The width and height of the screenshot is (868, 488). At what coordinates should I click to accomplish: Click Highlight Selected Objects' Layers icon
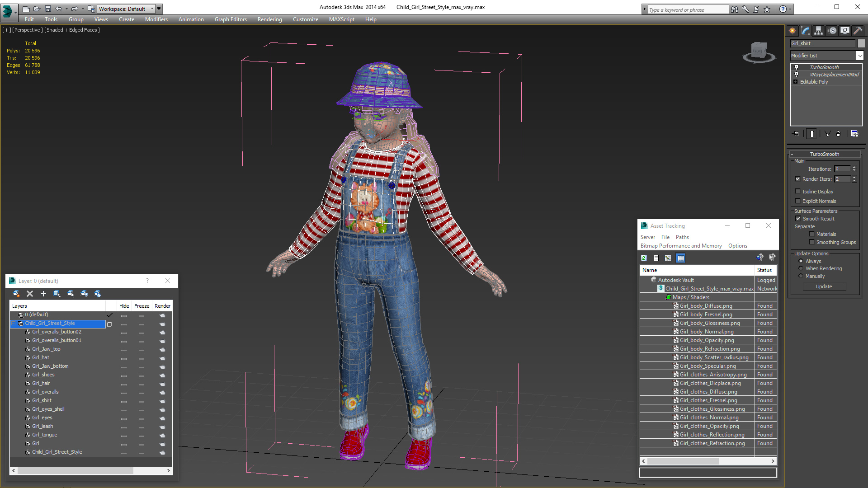(x=71, y=294)
